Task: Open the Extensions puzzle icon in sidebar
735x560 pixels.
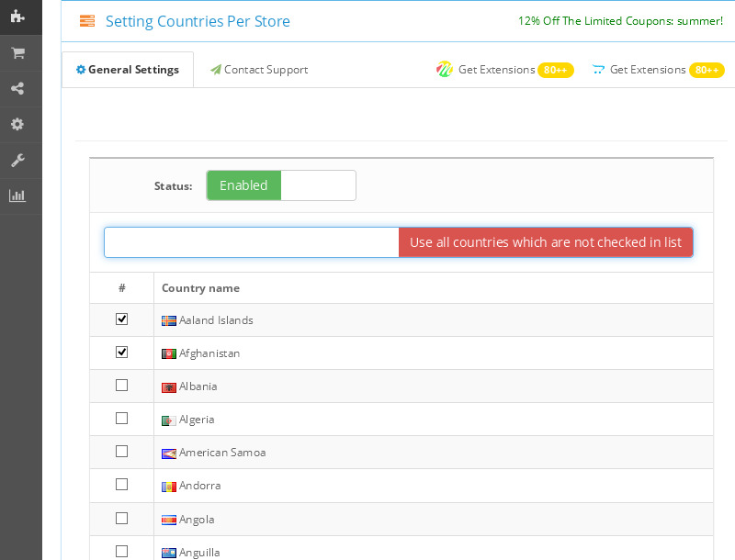Action: 17,16
